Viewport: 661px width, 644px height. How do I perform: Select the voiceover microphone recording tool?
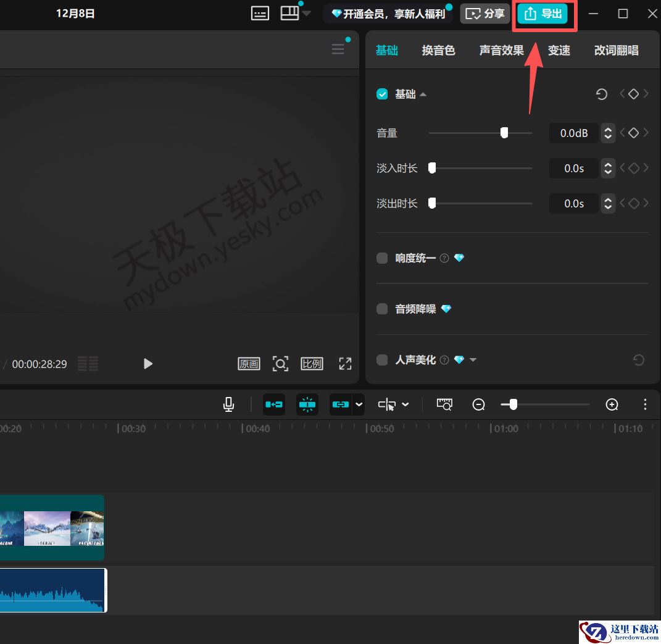pos(228,404)
